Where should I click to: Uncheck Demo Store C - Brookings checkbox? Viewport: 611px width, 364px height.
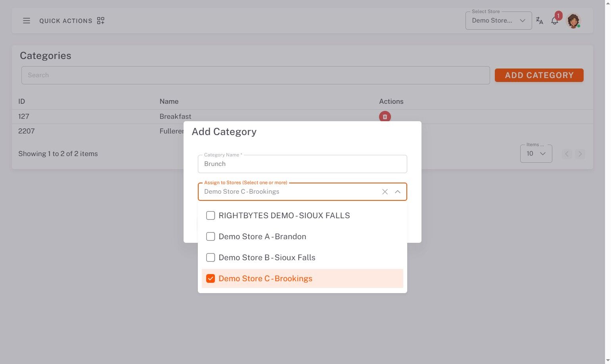coord(211,278)
